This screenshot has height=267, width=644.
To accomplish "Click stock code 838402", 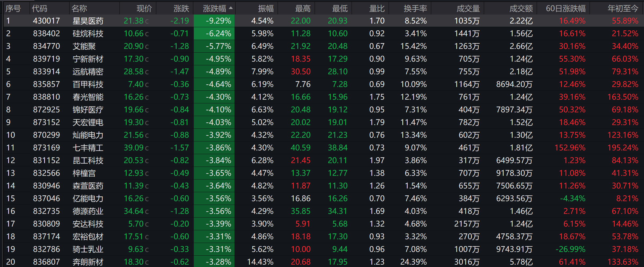I will 47,34.
